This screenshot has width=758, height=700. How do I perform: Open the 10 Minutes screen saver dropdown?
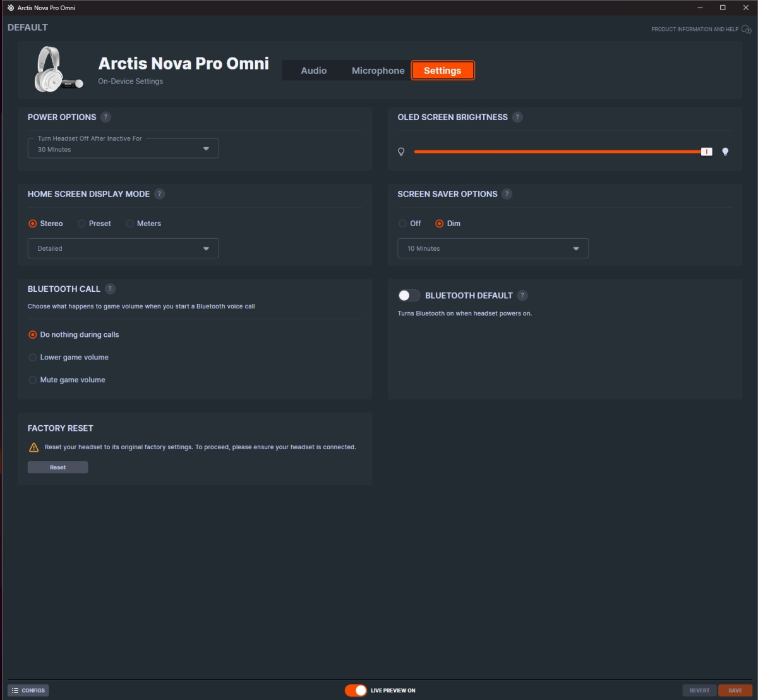(493, 248)
